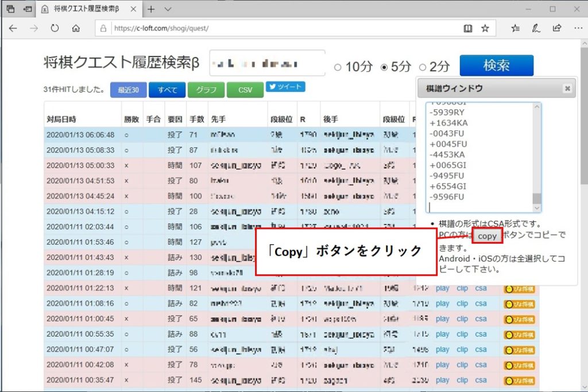Add page to favorites with the star icon
The image size is (588, 392).
coord(485,28)
